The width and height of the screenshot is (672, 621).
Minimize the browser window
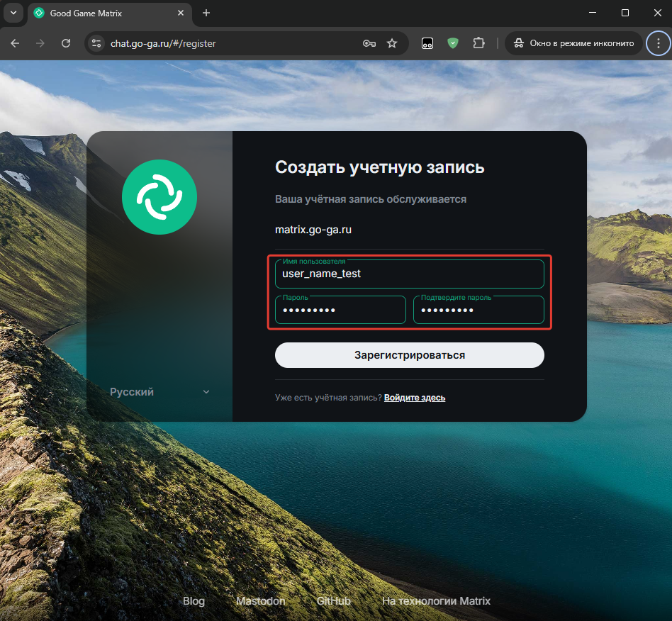593,13
